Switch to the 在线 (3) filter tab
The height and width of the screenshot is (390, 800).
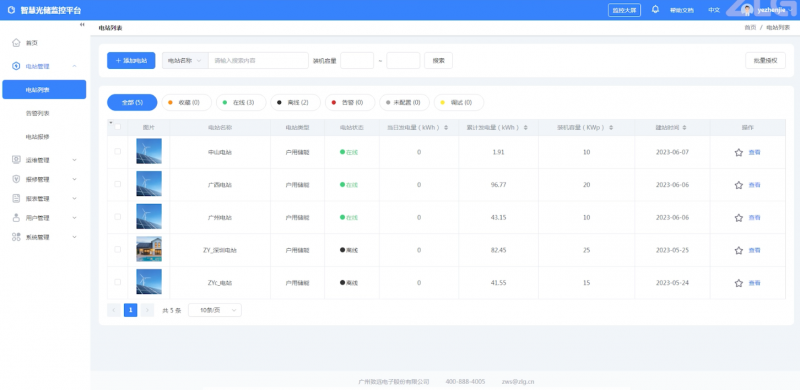[241, 102]
